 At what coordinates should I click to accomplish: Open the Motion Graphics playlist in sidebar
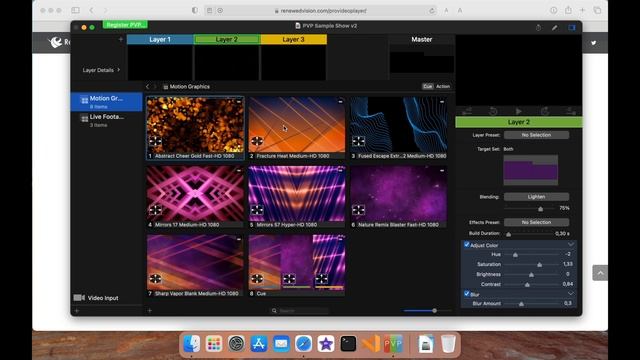point(107,102)
